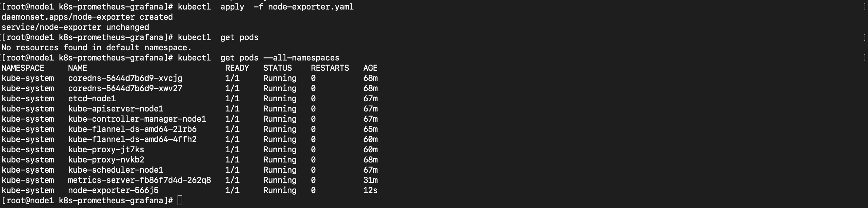
Task: Click the "No resources found in default namespace" message
Action: pyautogui.click(x=97, y=48)
